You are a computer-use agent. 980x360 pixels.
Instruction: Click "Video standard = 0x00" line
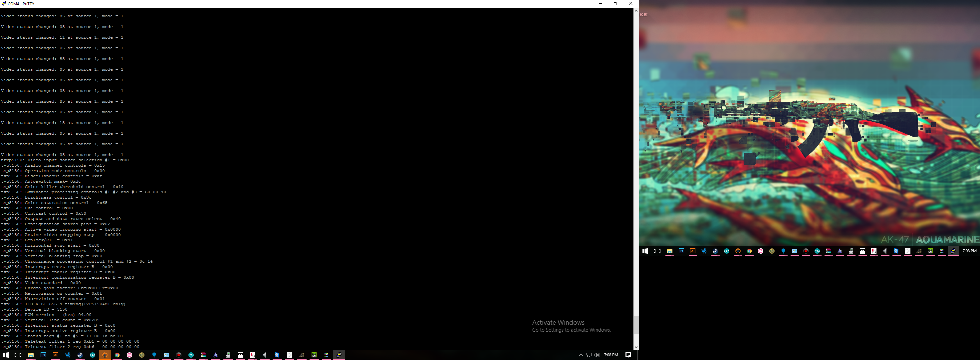tap(41, 283)
